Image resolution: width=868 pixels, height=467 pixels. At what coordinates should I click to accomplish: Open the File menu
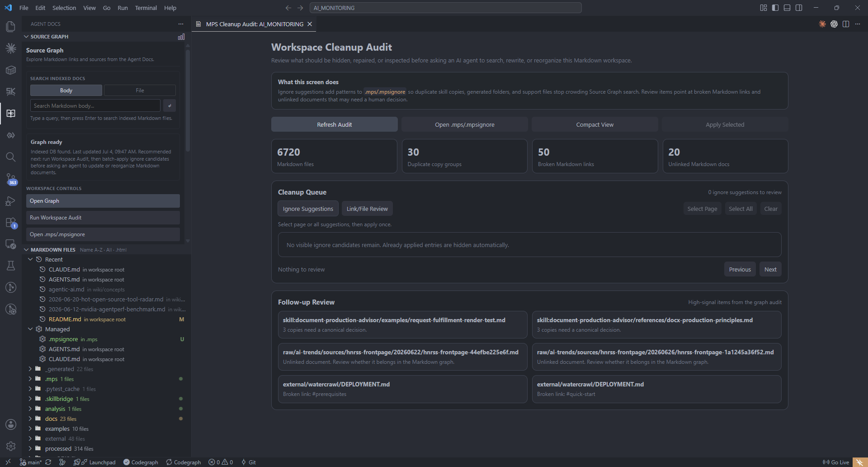click(24, 8)
